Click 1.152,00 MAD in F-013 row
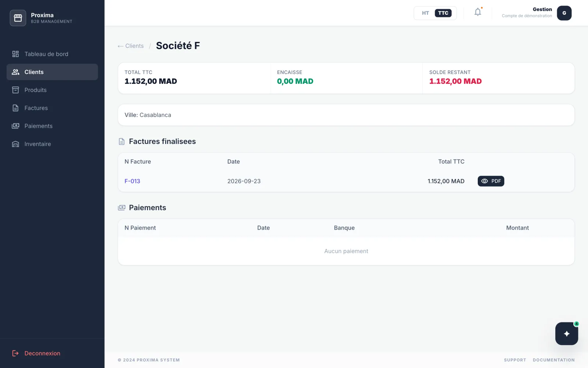 point(446,181)
